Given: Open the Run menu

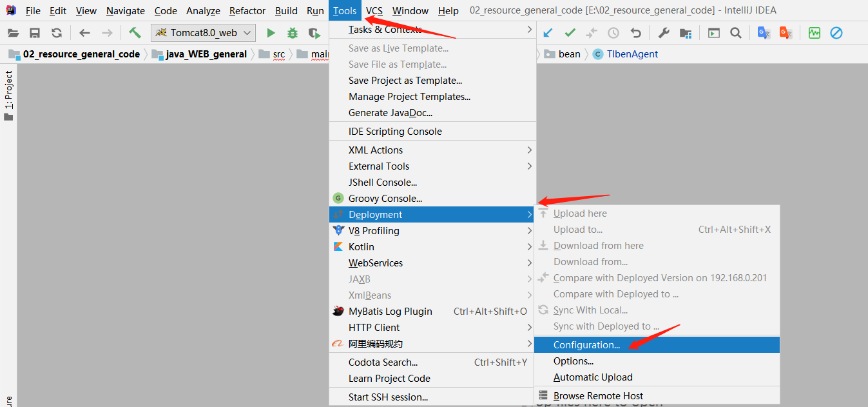Looking at the screenshot, I should point(315,11).
